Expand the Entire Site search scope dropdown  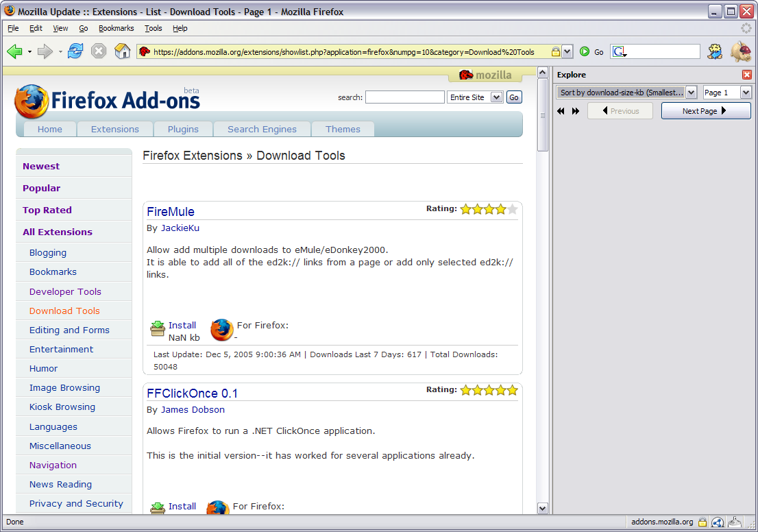(497, 97)
